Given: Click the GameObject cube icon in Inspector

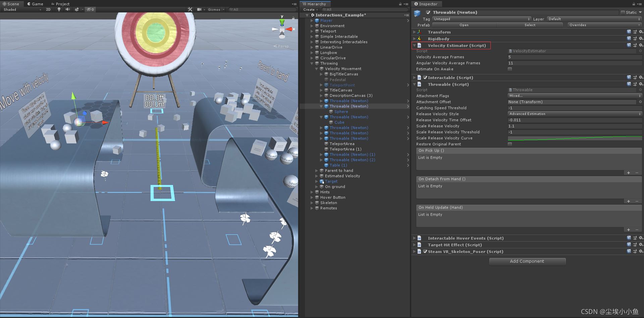Looking at the screenshot, I should coord(417,13).
